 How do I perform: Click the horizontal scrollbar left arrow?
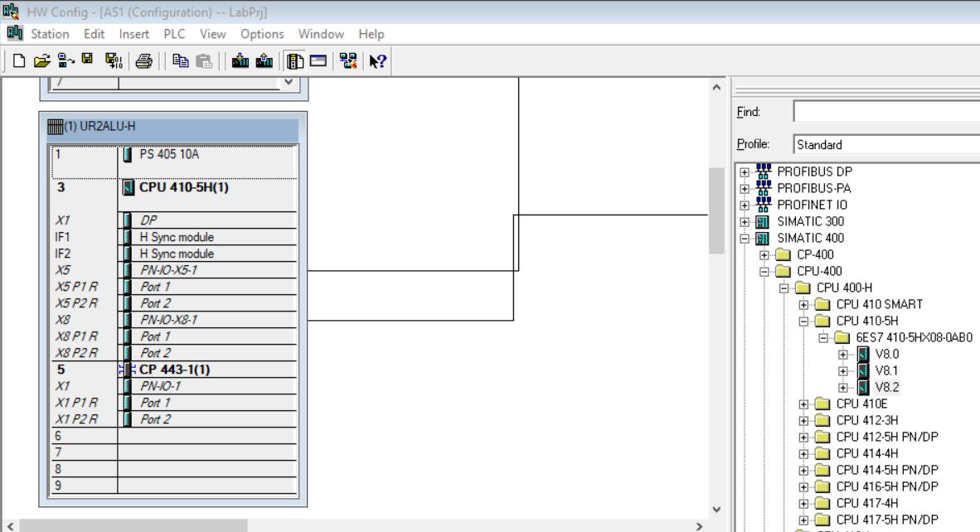pyautogui.click(x=11, y=526)
